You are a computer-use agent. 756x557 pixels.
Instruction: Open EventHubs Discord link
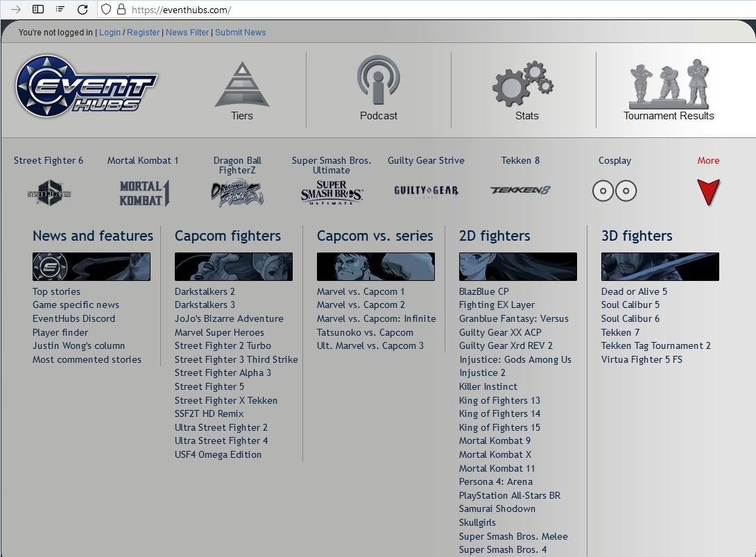click(x=74, y=319)
